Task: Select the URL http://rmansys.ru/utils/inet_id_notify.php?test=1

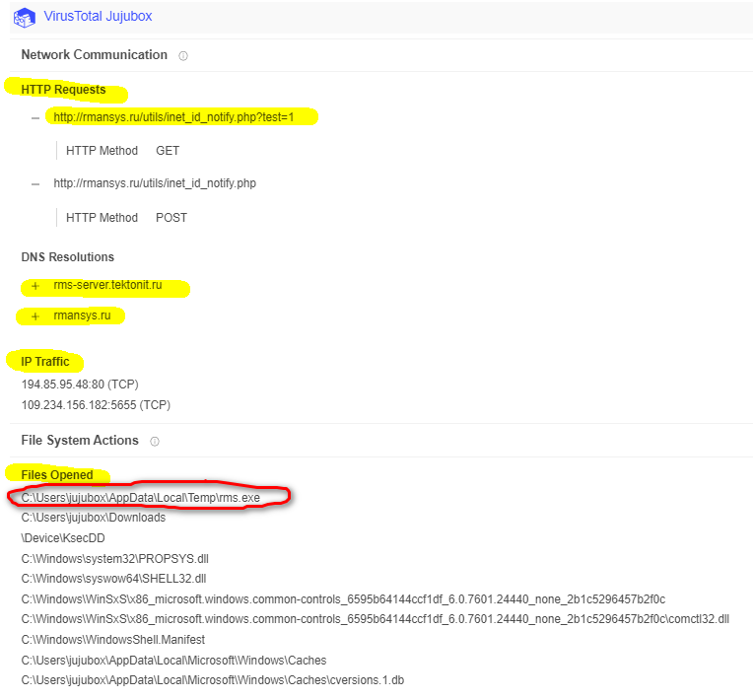Action: [x=173, y=117]
